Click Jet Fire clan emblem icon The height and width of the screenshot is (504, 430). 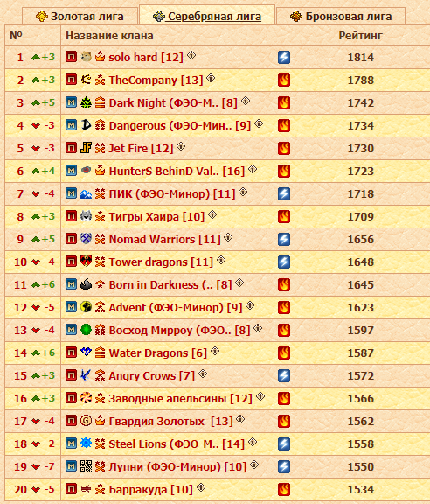[86, 148]
